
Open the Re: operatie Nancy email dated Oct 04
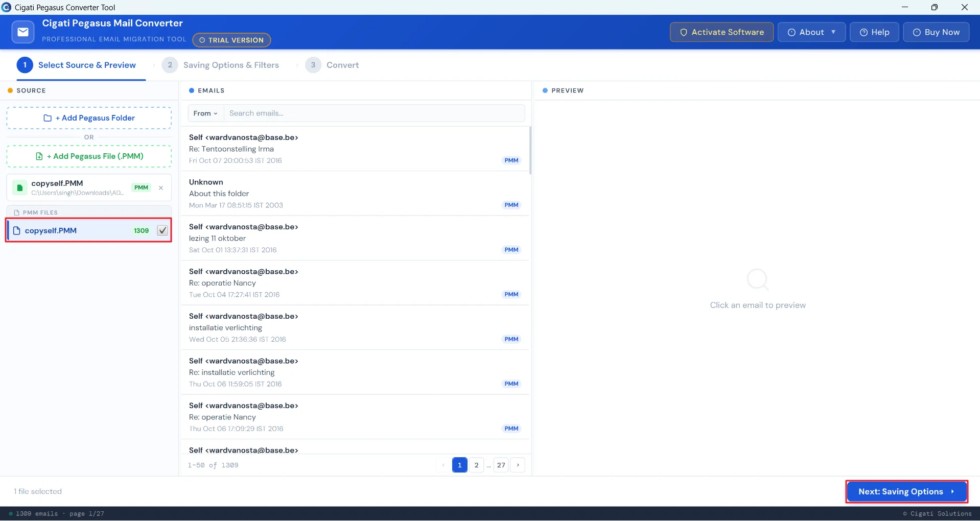(355, 283)
